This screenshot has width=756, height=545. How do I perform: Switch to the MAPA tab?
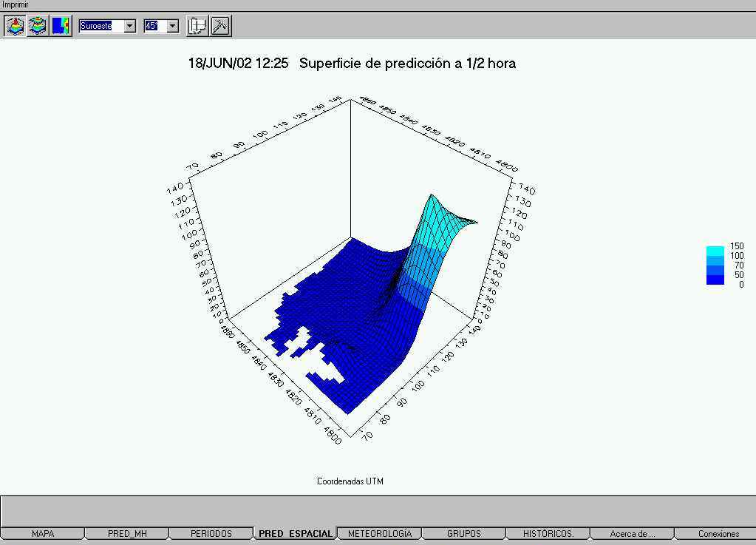point(42,533)
